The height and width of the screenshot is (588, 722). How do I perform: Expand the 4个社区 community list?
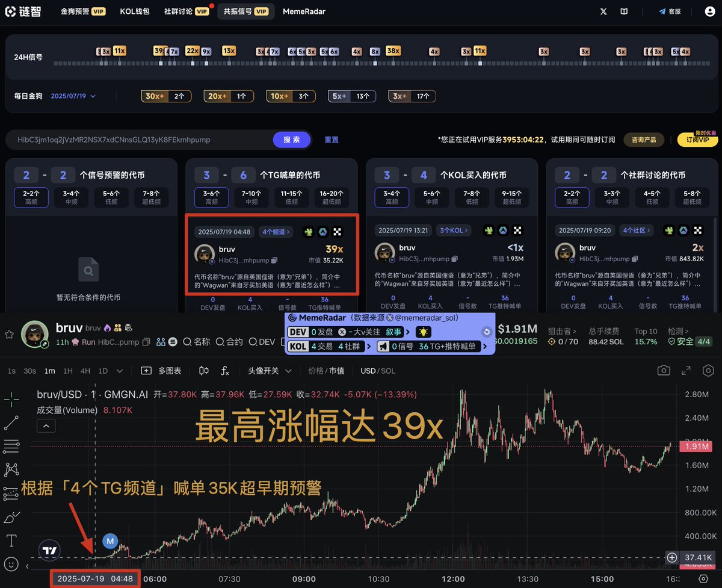(x=638, y=231)
